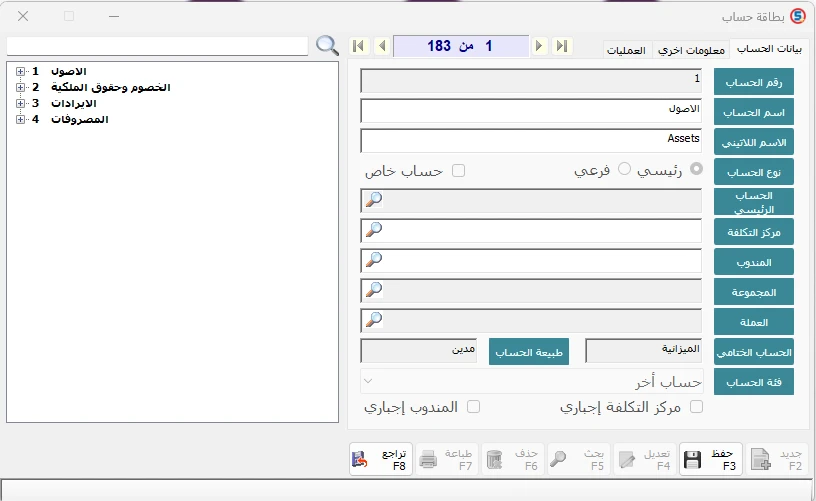816x501 pixels.
Task: Expand the الايرادات tree node
Action: (20, 104)
